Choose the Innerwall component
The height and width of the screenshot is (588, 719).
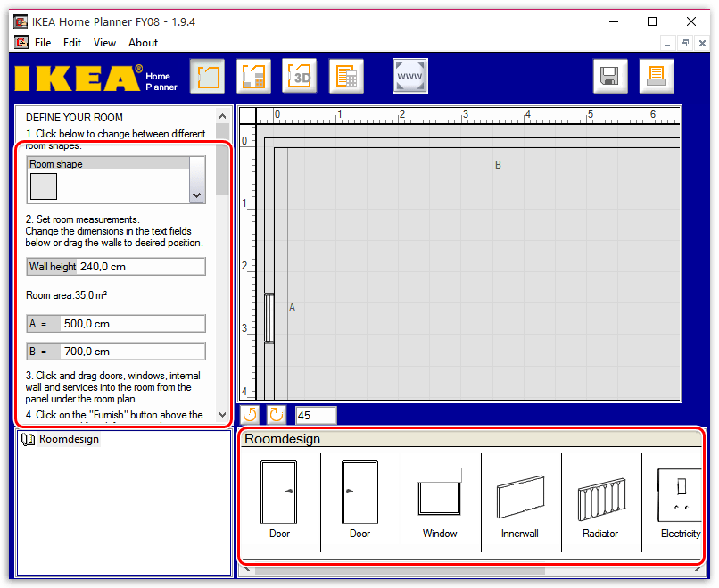519,500
